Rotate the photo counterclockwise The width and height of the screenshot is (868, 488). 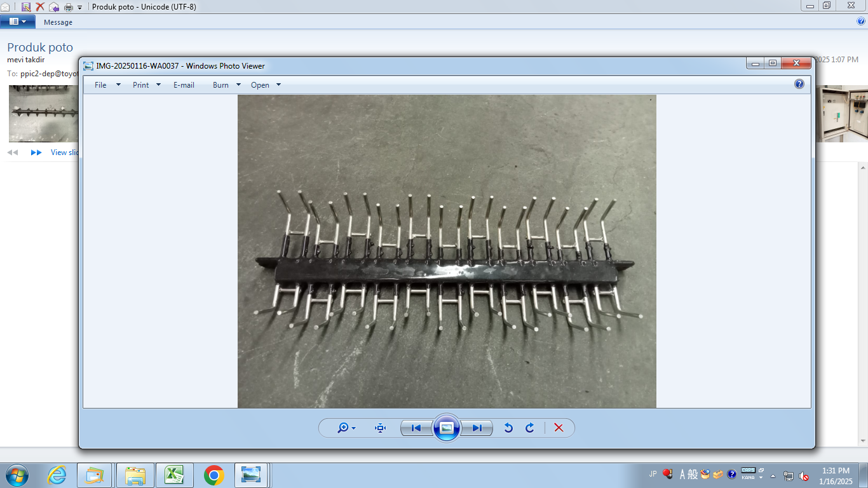(x=508, y=428)
